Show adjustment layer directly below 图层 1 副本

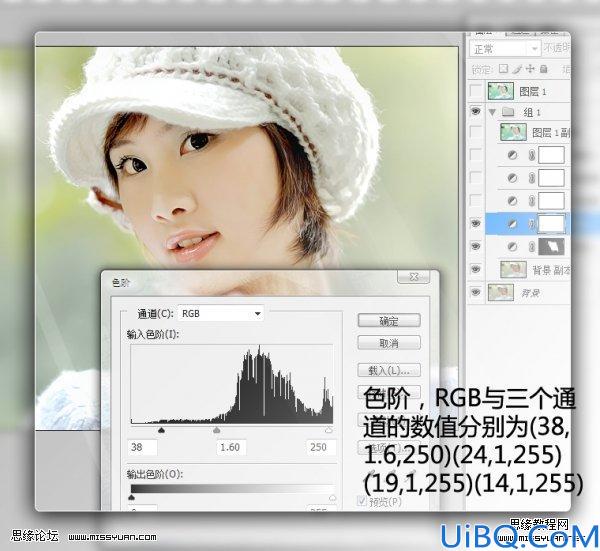476,155
